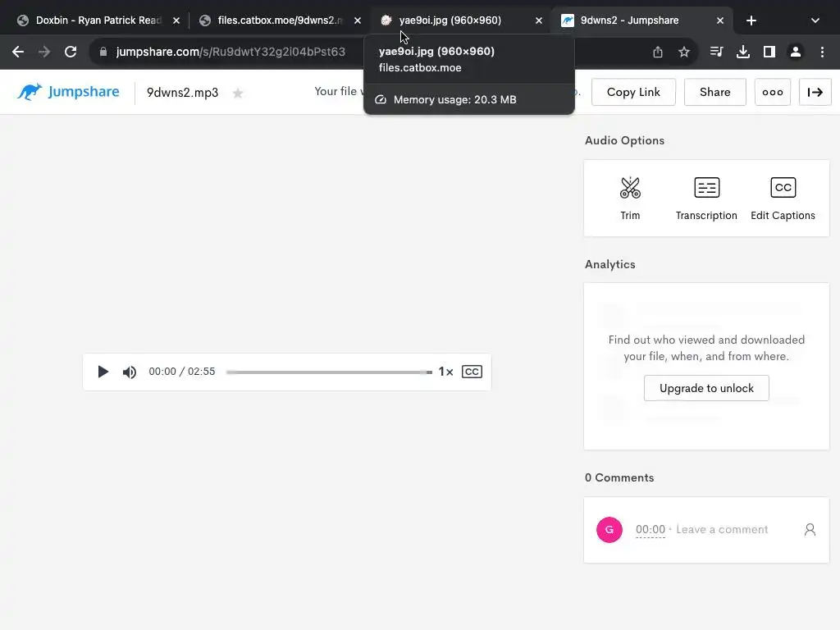Click the Jumpshare logo

pos(68,92)
